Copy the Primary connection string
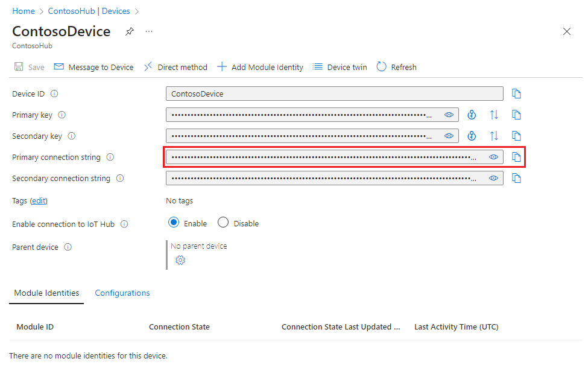588x376 pixels. tap(516, 157)
